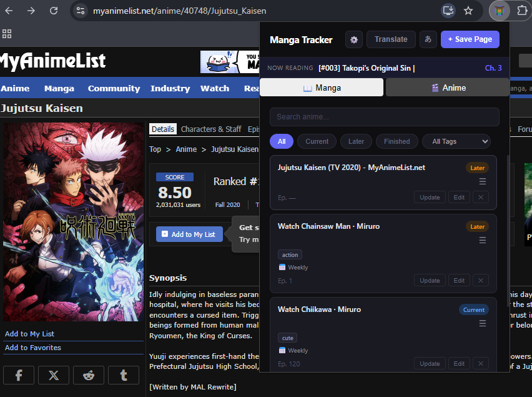The width and height of the screenshot is (532, 397).
Task: Open Manga menu in MyAnimeList nav
Action: coord(59,88)
